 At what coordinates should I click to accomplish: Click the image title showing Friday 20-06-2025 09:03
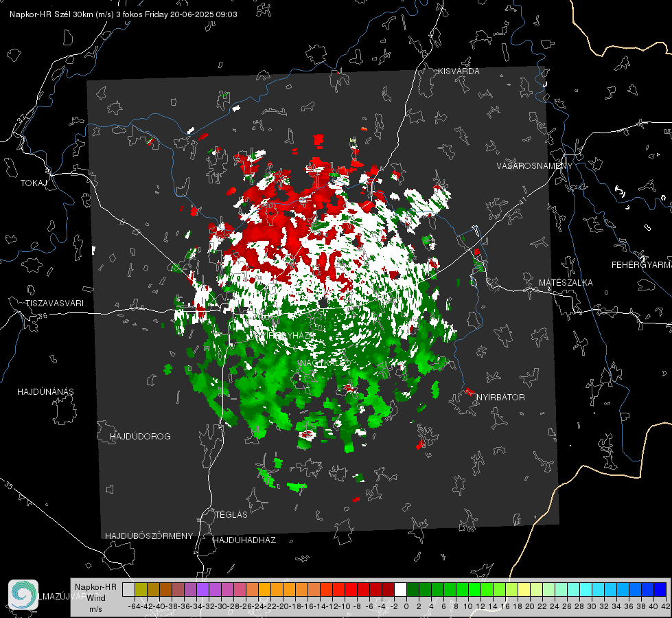124,14
